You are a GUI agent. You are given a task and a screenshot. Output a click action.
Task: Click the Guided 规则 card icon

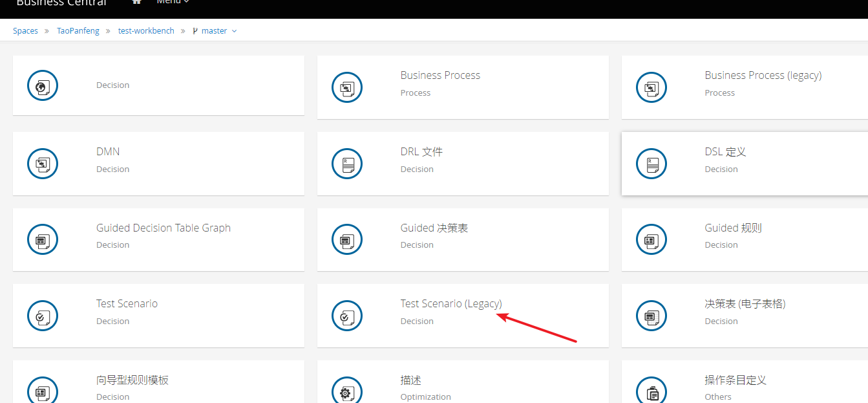coord(651,239)
